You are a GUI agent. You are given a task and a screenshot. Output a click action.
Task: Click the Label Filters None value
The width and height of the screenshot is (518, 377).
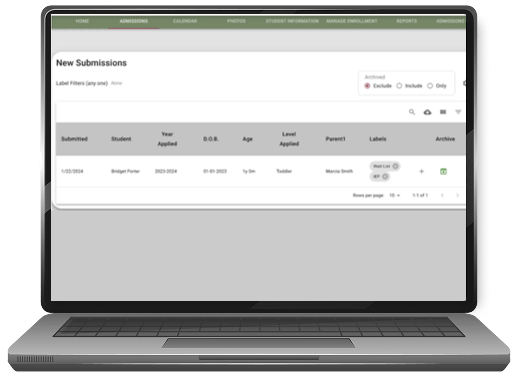pos(116,83)
